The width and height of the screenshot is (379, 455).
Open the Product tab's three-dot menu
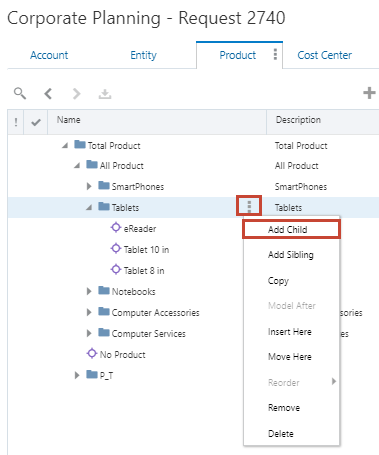275,54
